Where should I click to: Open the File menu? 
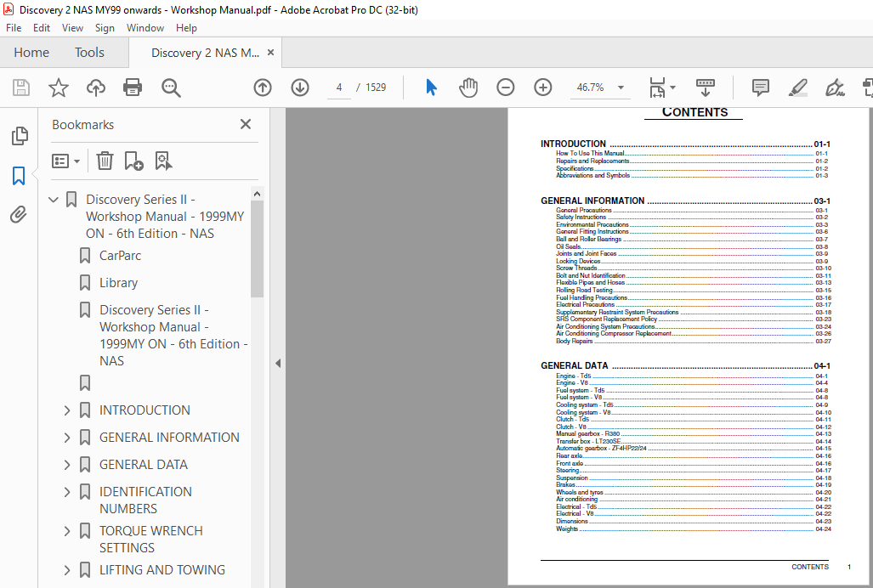[x=14, y=28]
